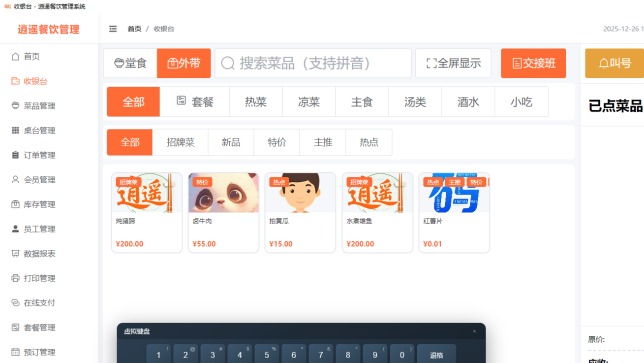Switch to 堂食 dine-in mode
Screen dimensions: 644x363
tap(130, 63)
